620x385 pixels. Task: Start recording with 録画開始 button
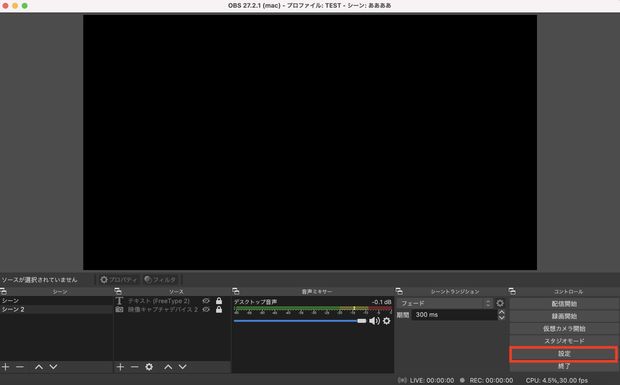pyautogui.click(x=564, y=316)
